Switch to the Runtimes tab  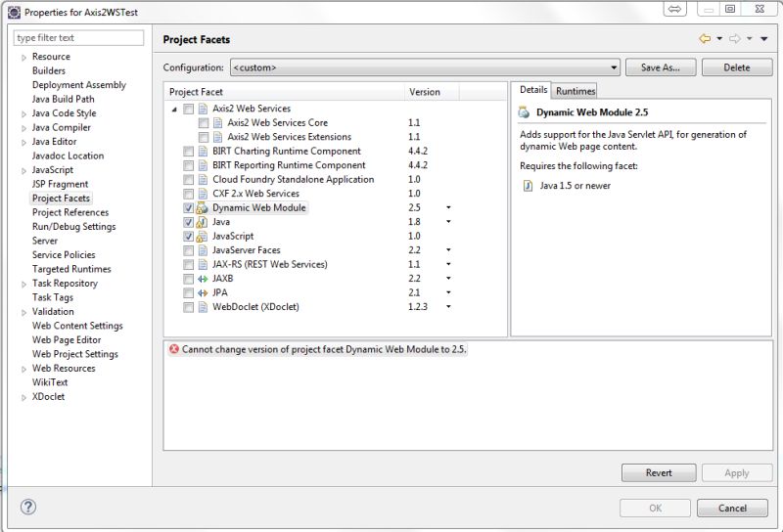(x=576, y=91)
